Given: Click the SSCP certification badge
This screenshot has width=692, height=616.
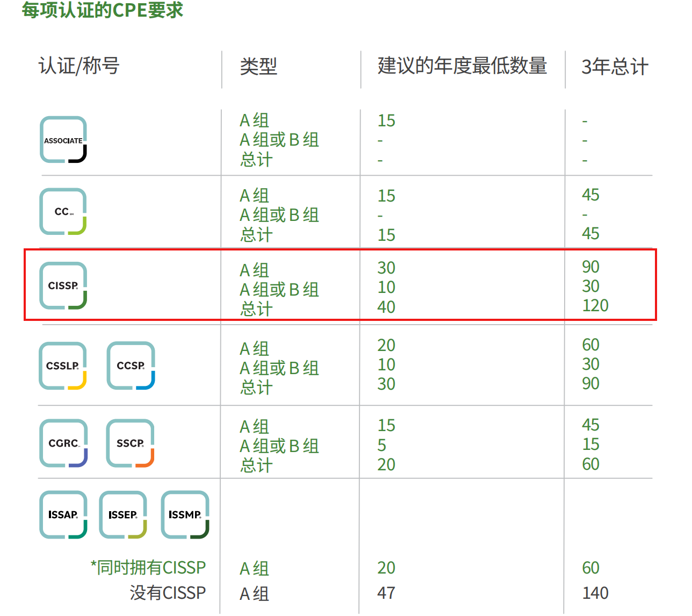Looking at the screenshot, I should click(x=131, y=443).
